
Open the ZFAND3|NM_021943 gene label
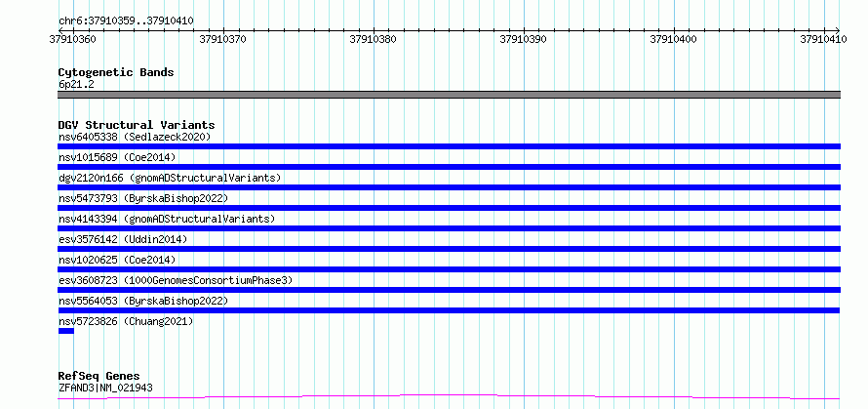(x=105, y=388)
